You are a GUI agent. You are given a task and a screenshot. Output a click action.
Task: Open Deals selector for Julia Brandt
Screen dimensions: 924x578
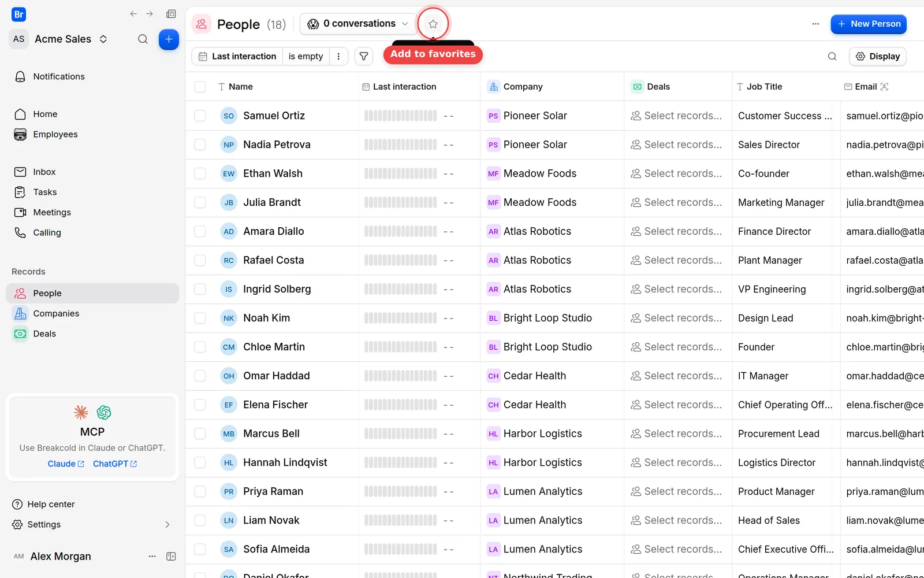pyautogui.click(x=677, y=202)
